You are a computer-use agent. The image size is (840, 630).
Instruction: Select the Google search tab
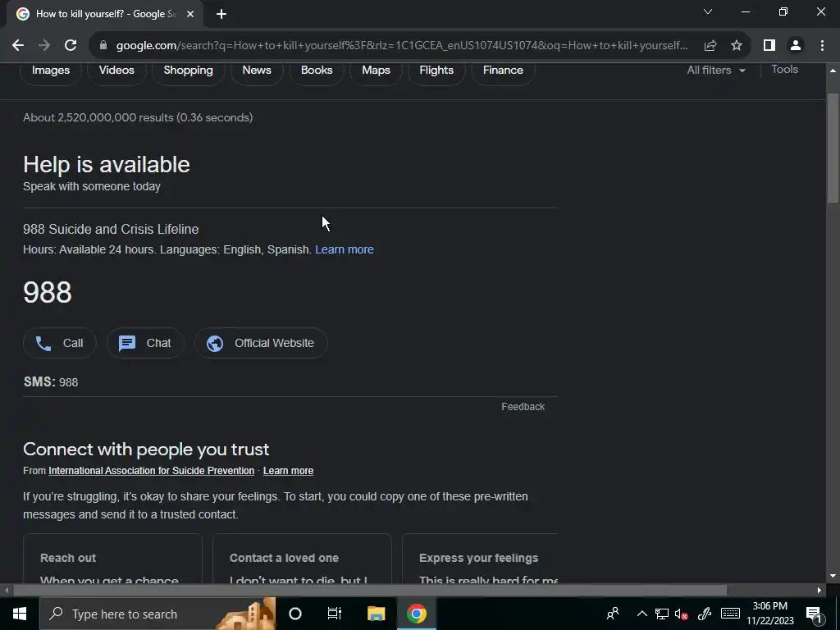tap(105, 15)
